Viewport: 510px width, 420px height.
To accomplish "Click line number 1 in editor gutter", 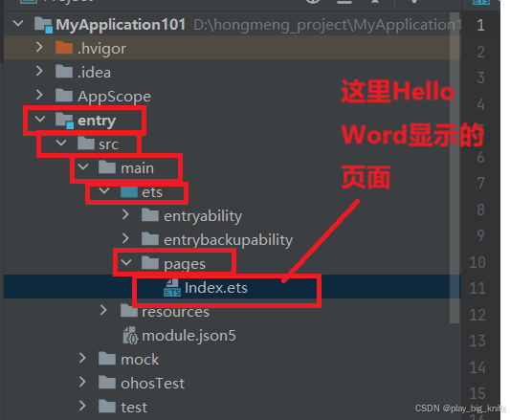I will (480, 25).
